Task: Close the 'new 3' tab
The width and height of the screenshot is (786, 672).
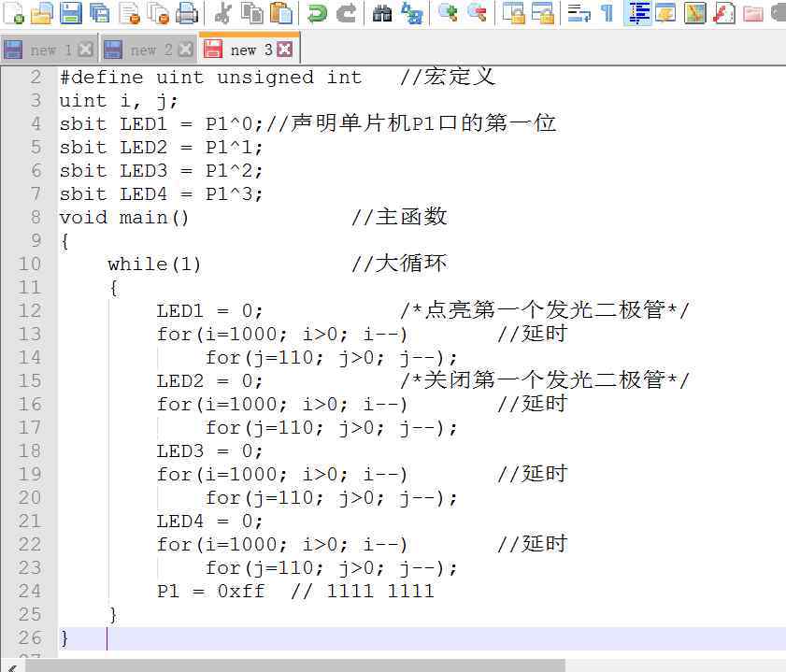Action: pos(285,50)
